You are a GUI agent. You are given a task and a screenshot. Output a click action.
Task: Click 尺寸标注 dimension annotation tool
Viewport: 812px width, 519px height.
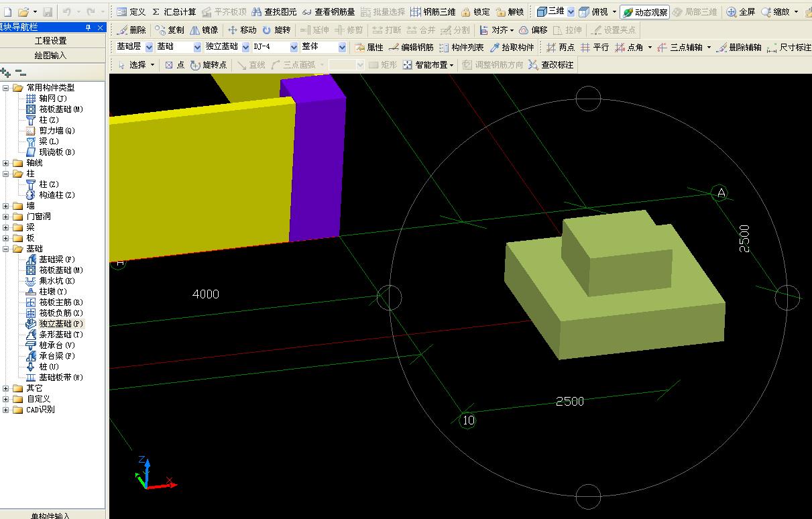(789, 48)
